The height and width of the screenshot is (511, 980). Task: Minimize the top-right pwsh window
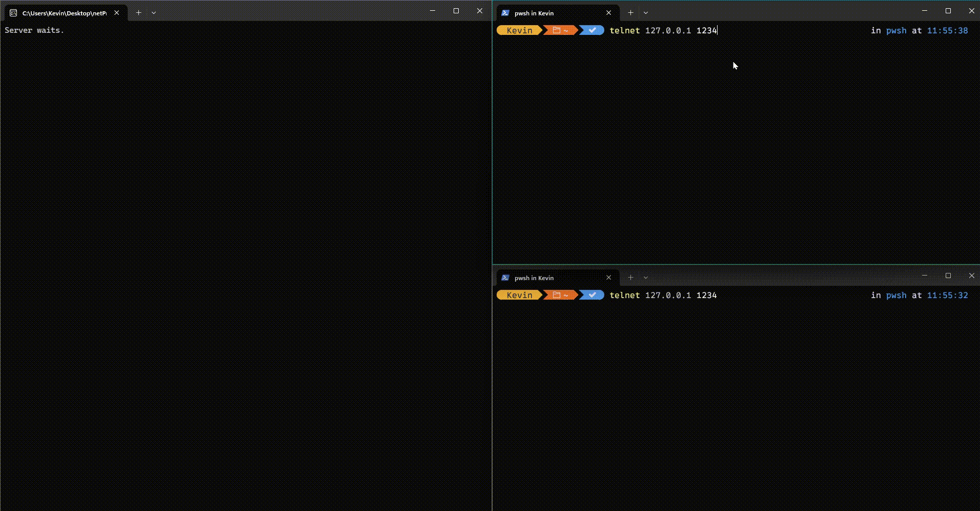pos(925,11)
